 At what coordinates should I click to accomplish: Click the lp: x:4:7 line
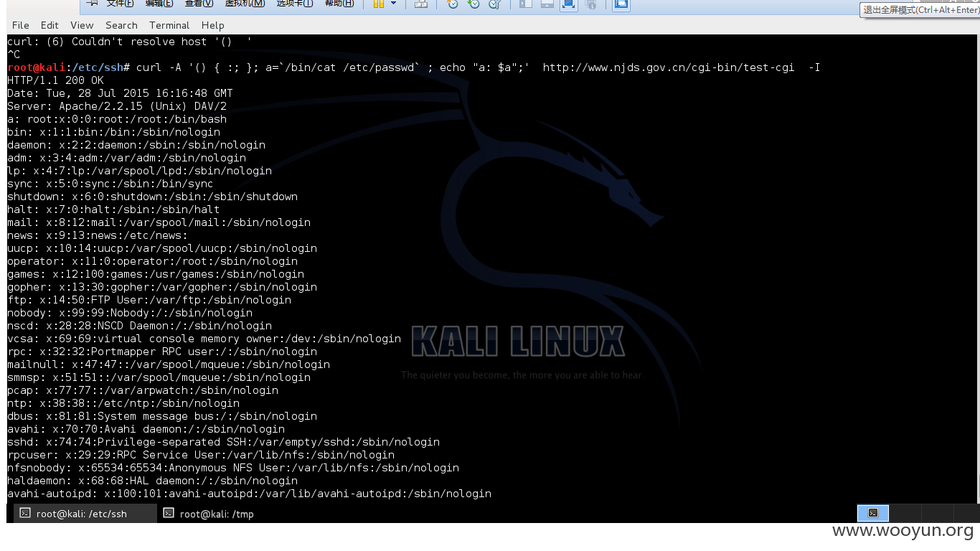(139, 171)
